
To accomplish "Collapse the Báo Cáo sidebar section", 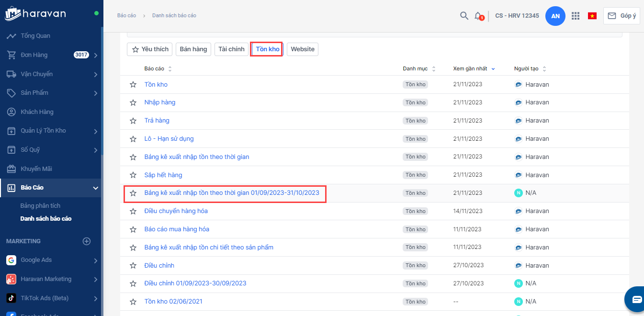I will pos(96,188).
